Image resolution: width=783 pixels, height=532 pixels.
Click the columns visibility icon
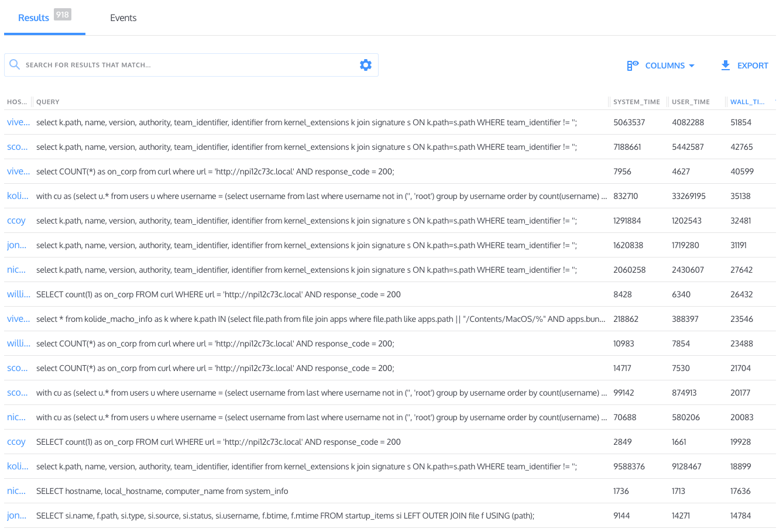pyautogui.click(x=633, y=66)
